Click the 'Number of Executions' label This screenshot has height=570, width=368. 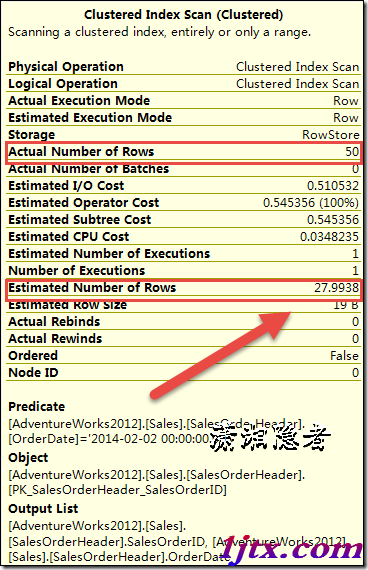[77, 271]
